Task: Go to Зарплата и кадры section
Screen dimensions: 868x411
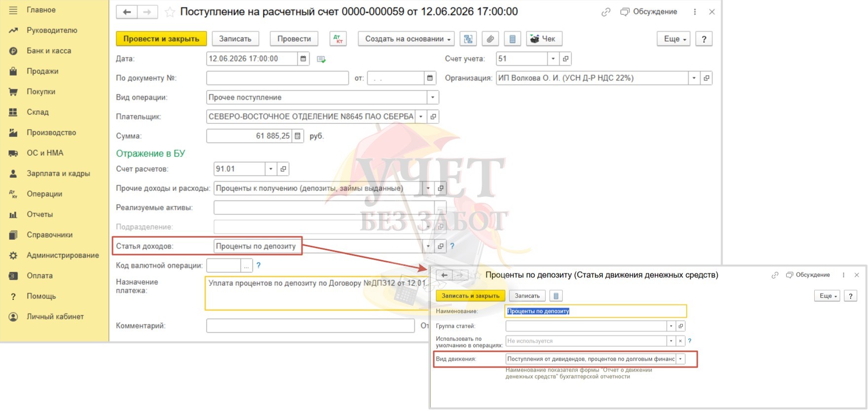Action: tap(58, 174)
